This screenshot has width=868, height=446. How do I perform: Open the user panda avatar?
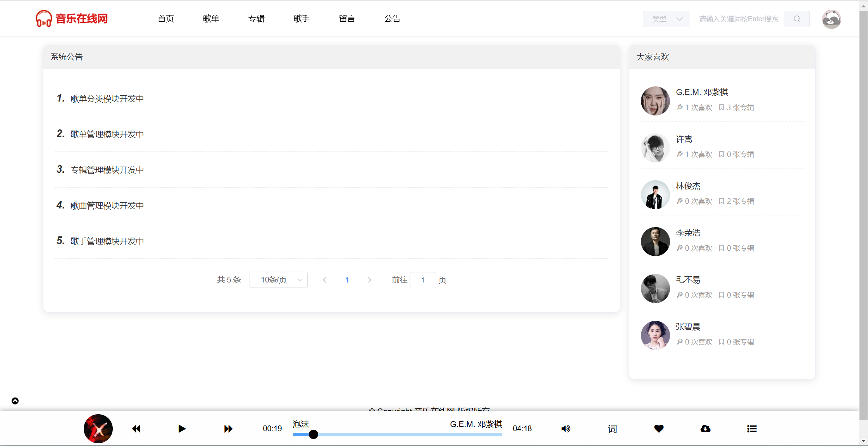pyautogui.click(x=831, y=19)
